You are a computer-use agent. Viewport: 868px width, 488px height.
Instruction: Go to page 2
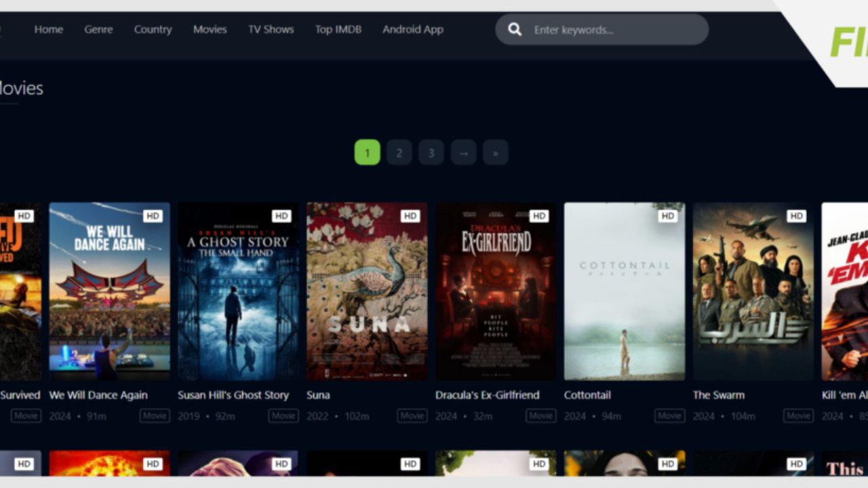pyautogui.click(x=399, y=152)
